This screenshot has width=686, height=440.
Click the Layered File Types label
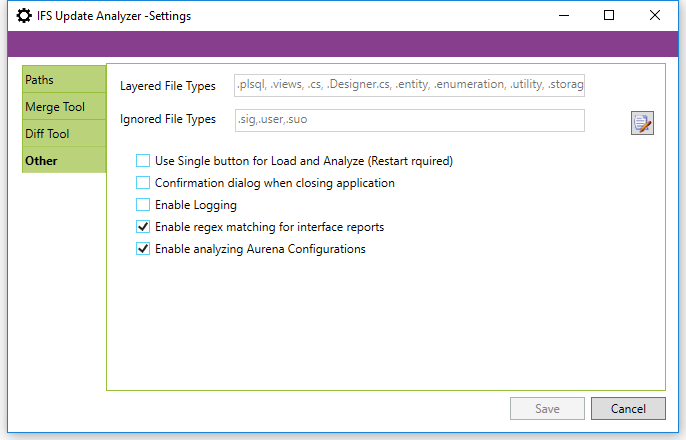coord(168,86)
